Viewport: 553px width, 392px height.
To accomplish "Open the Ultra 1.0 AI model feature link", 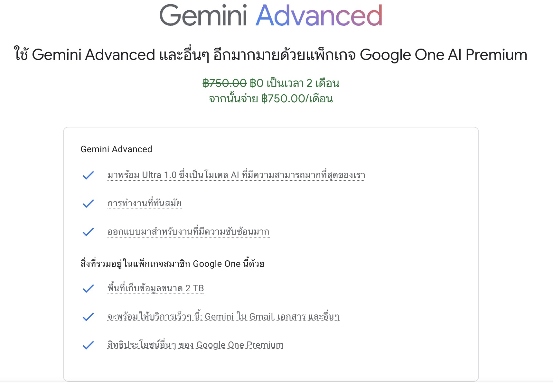I will (x=236, y=175).
